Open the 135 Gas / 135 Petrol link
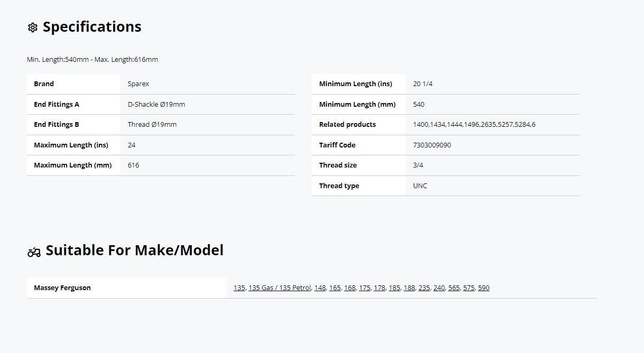The image size is (644, 353). pos(279,288)
